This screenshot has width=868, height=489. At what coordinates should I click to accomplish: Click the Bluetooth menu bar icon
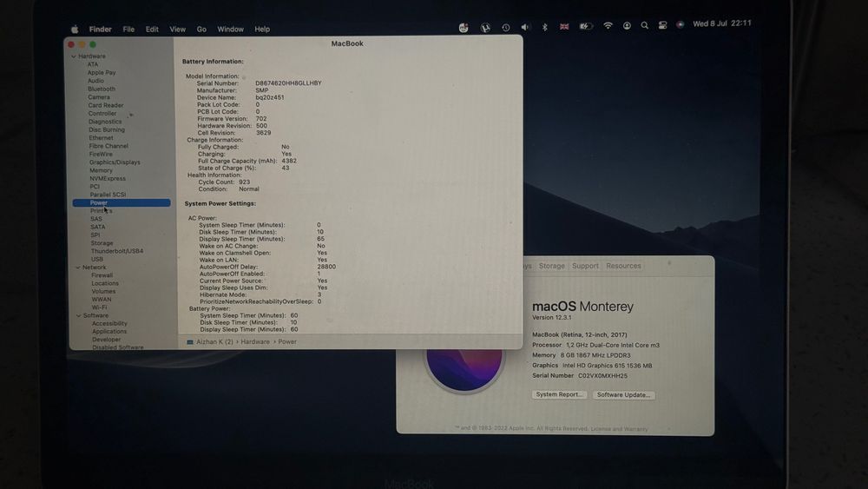point(545,27)
